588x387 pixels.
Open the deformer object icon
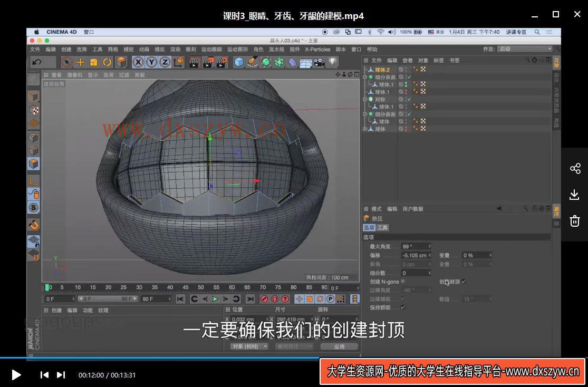[293, 62]
